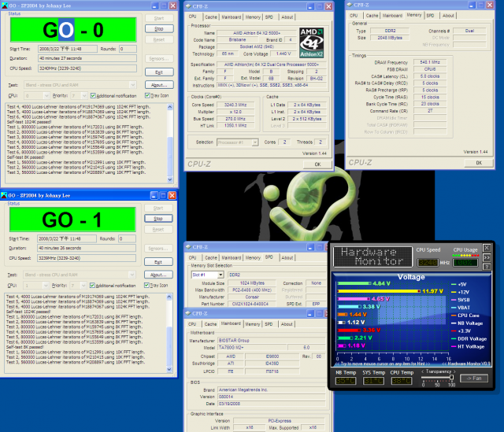Click the Transparency slider handle
Viewport: 504px width, 432px height.
pyautogui.click(x=451, y=378)
